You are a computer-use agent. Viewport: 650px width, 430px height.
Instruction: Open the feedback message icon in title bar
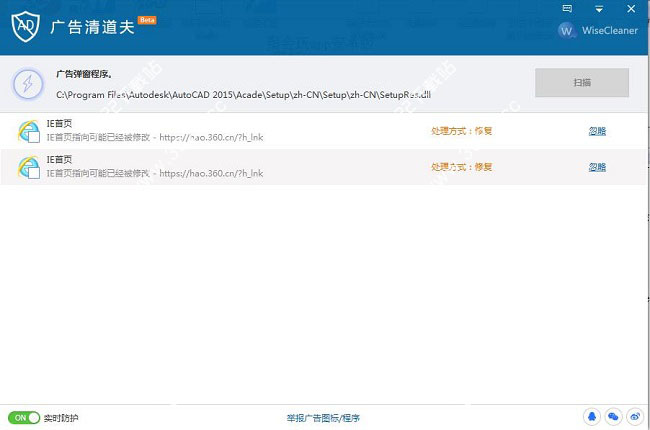pos(567,9)
